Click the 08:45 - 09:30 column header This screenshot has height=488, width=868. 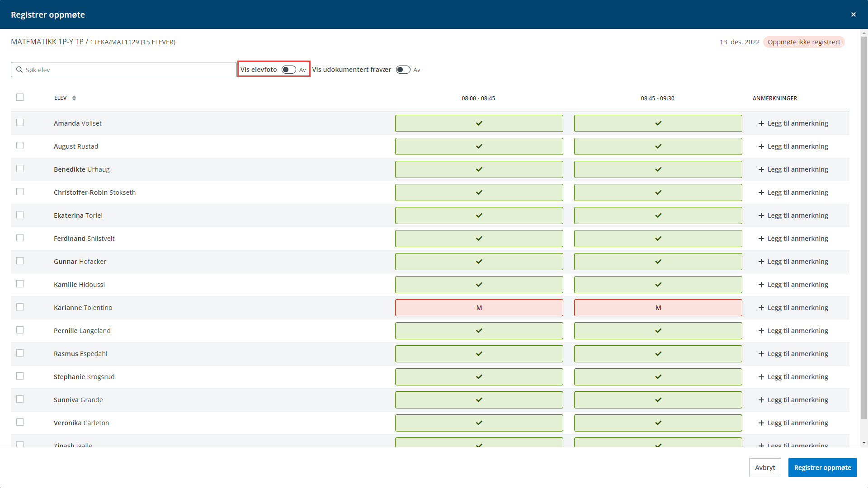coord(657,98)
